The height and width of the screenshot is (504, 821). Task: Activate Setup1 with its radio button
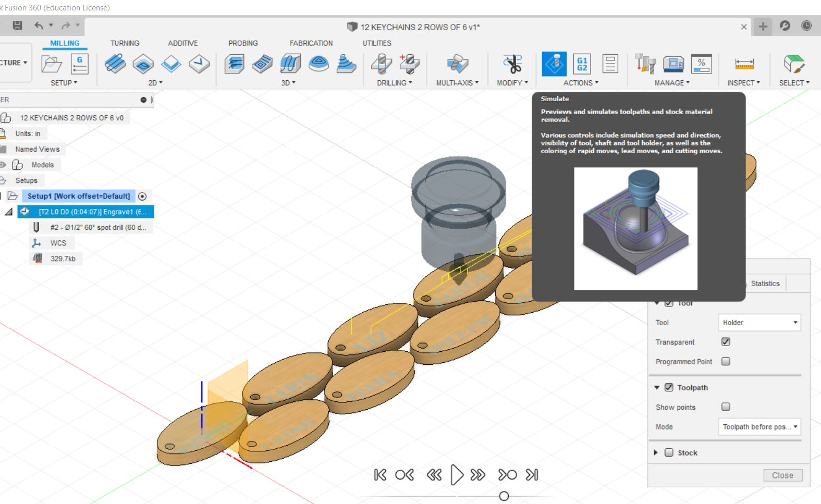pyautogui.click(x=142, y=196)
